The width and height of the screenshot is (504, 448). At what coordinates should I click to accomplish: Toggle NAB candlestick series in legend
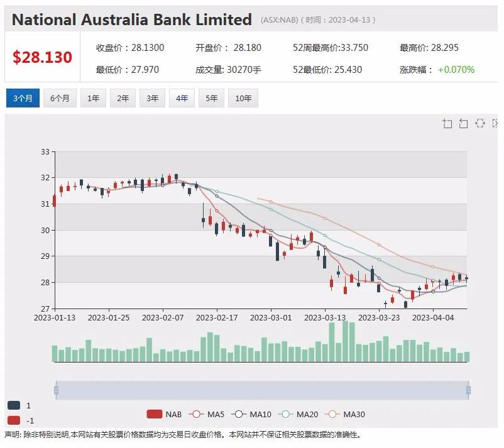coord(164,414)
